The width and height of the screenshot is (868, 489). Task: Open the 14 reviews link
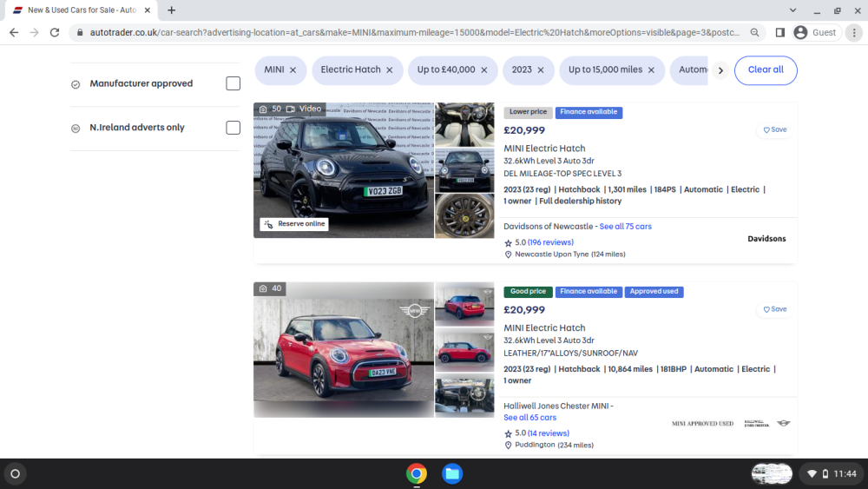pos(549,433)
